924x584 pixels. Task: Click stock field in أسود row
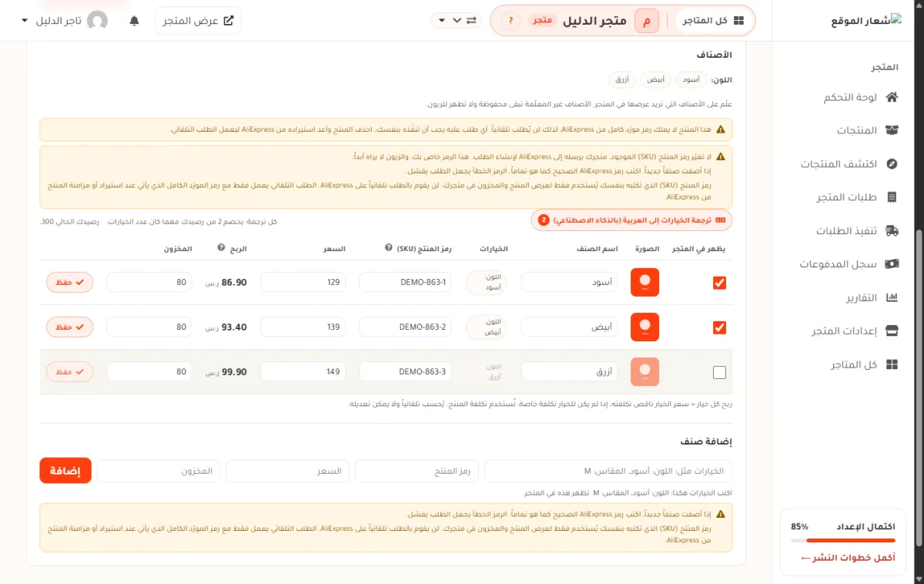click(x=149, y=283)
